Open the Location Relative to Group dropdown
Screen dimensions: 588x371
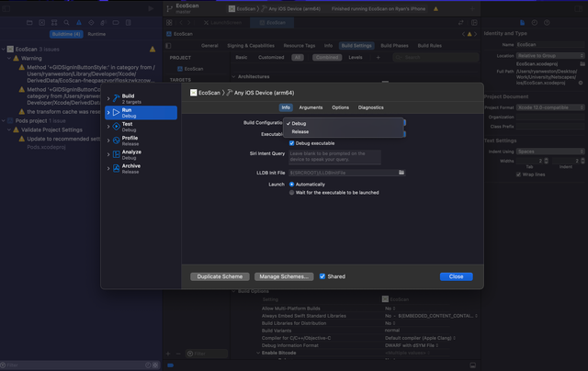[550, 55]
